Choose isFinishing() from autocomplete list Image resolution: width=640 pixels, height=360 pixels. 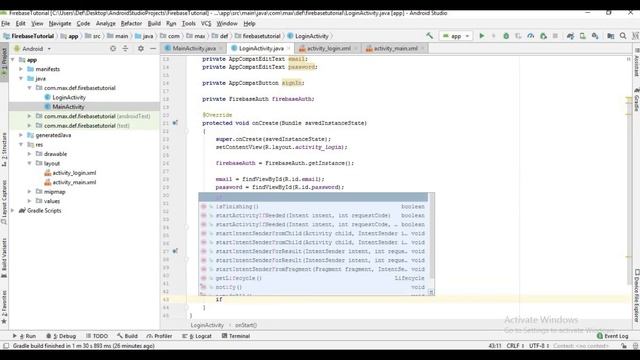313,207
